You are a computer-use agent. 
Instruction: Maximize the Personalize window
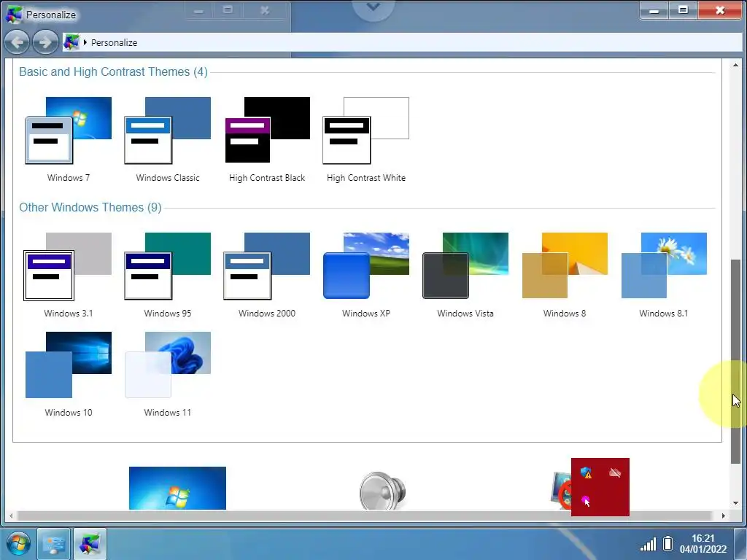pyautogui.click(x=683, y=10)
